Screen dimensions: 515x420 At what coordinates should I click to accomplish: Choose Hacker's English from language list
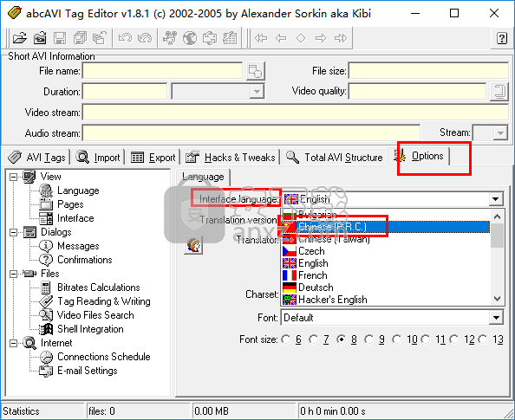386,300
